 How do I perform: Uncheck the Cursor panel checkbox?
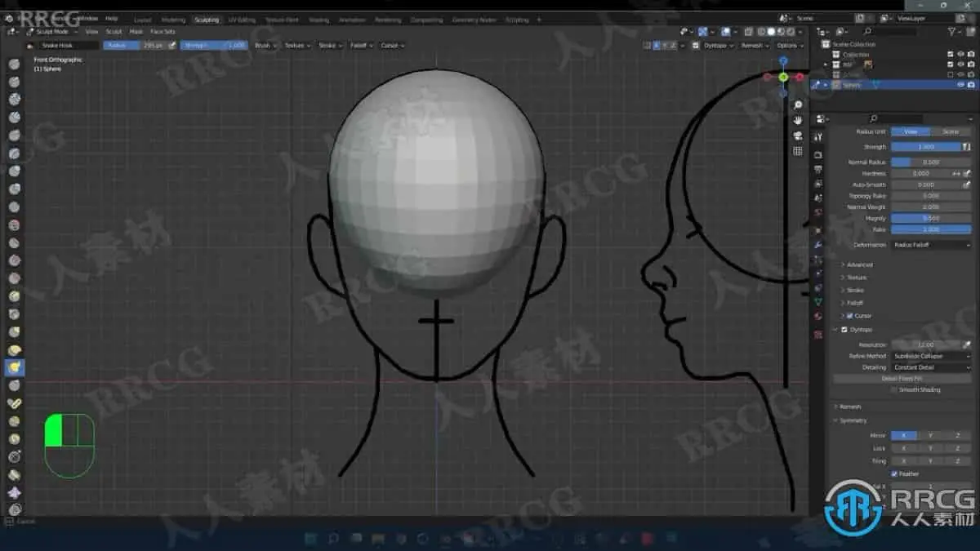click(850, 316)
